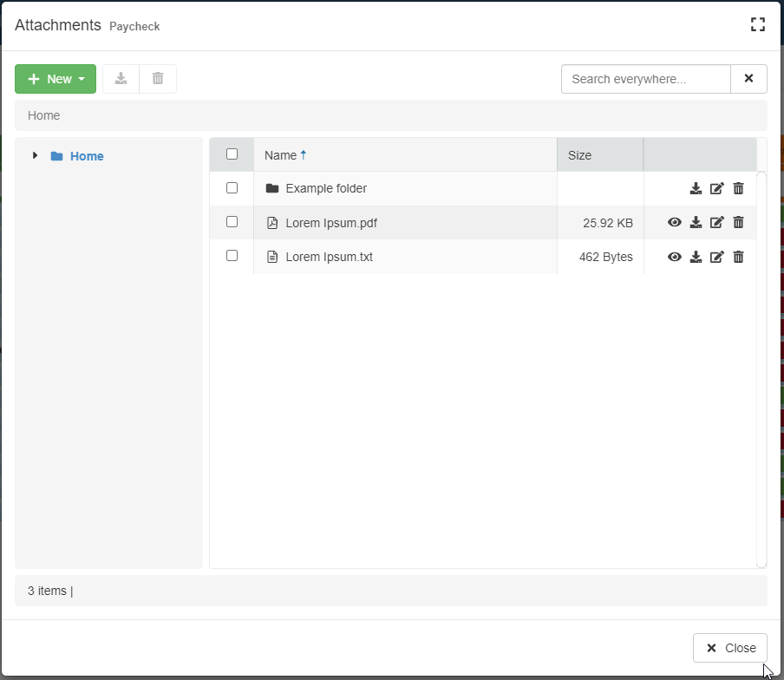784x680 pixels.
Task: Toggle the attachments dialog fullscreen icon
Action: click(x=758, y=25)
